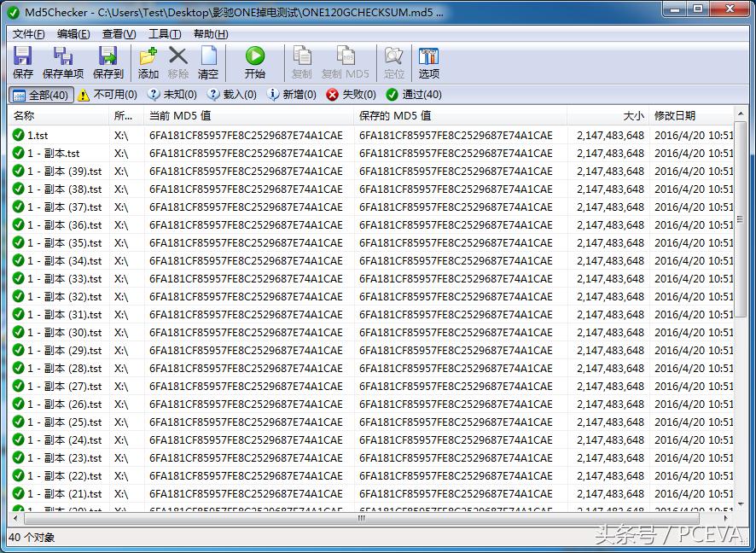Open the 编辑 edit menu
The image size is (756, 553).
pyautogui.click(x=73, y=33)
